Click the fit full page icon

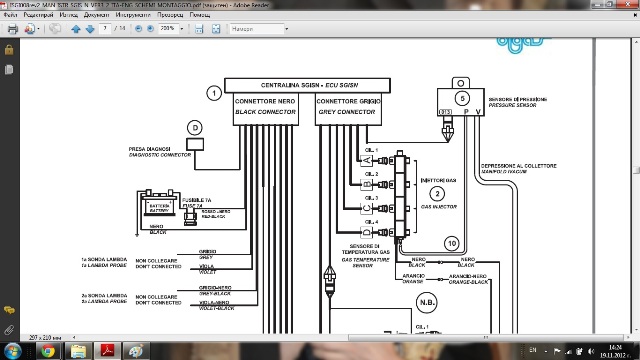[x=216, y=29]
